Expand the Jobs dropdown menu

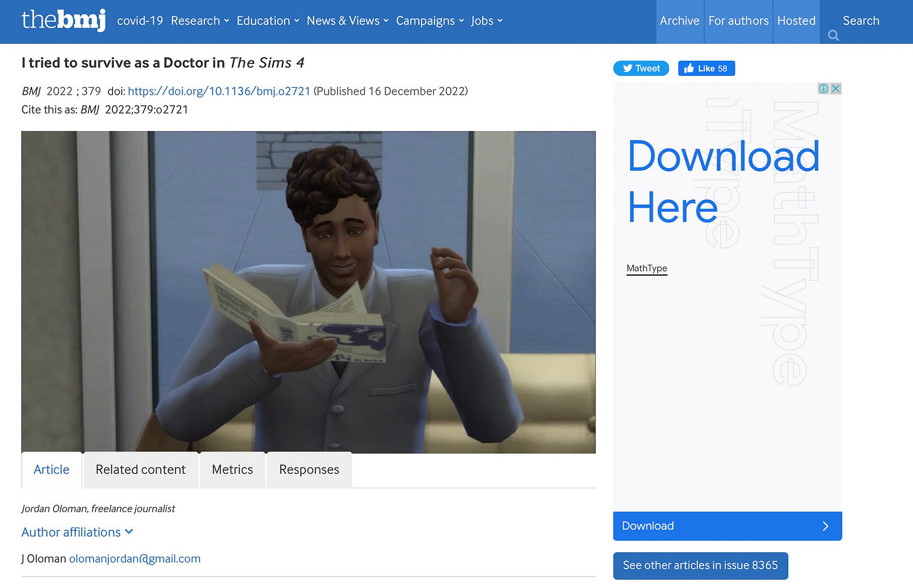point(487,21)
